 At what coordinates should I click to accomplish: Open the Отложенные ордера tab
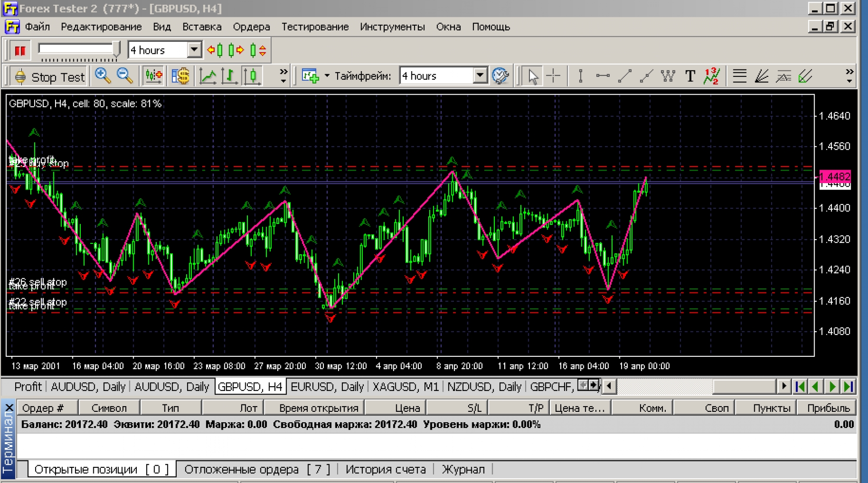point(257,469)
